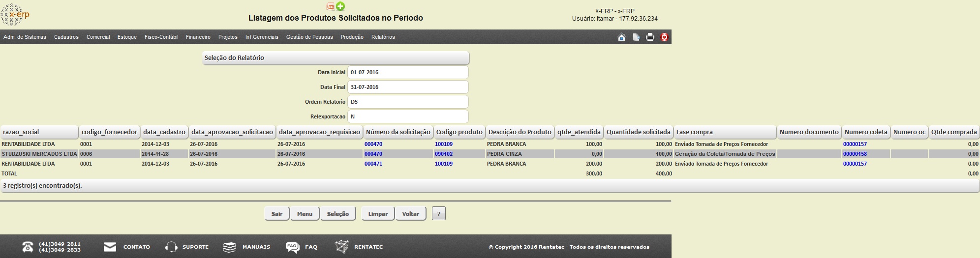Screen dimensions: 980x258
Task: Open the Financeiro menu
Action: [198, 37]
